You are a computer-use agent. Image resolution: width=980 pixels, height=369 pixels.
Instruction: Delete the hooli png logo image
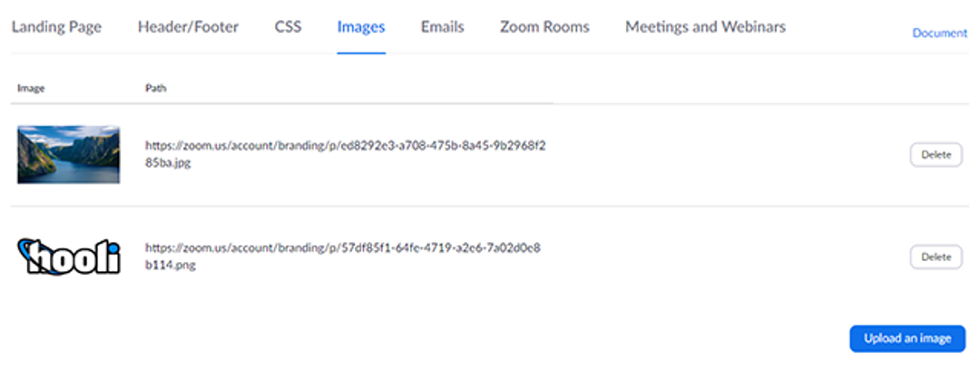point(936,257)
